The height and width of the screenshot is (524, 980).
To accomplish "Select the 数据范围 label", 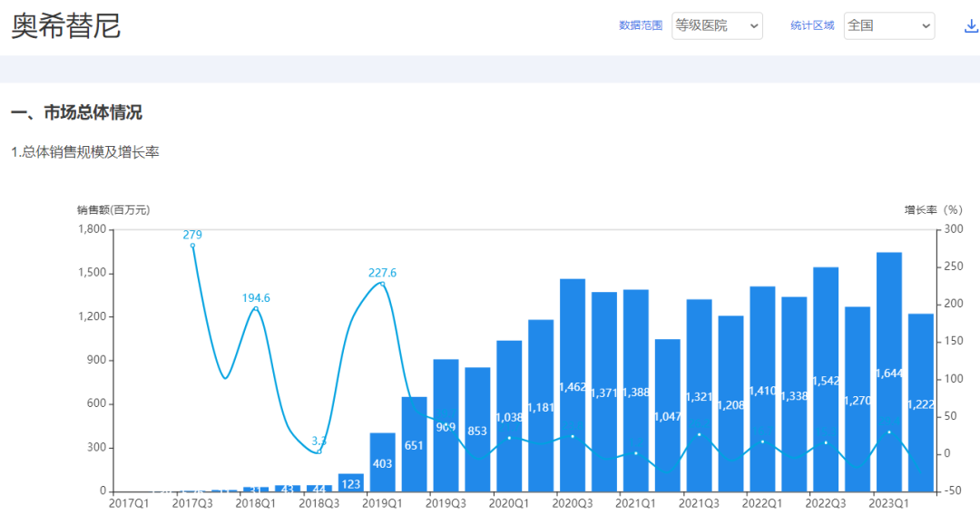I will coord(640,25).
